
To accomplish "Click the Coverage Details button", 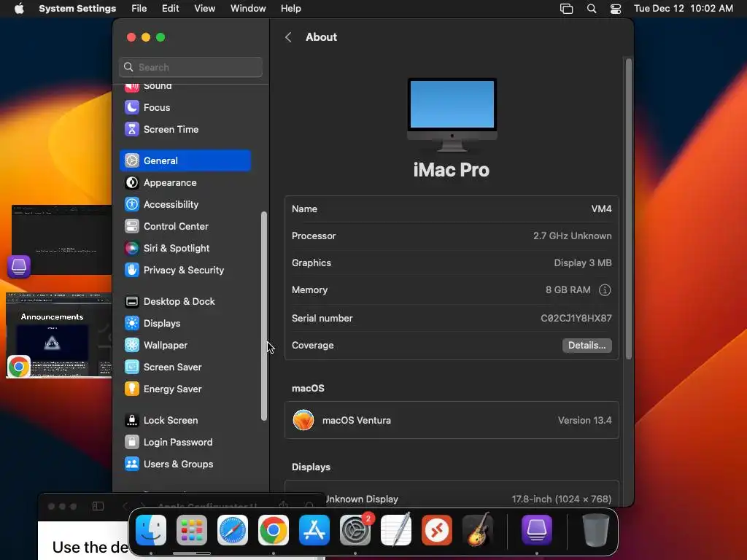I will coord(587,346).
